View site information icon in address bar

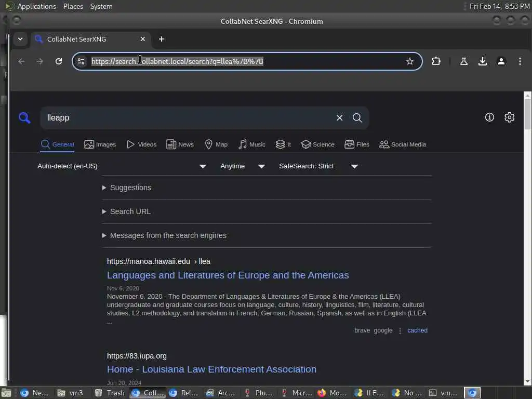click(x=81, y=61)
